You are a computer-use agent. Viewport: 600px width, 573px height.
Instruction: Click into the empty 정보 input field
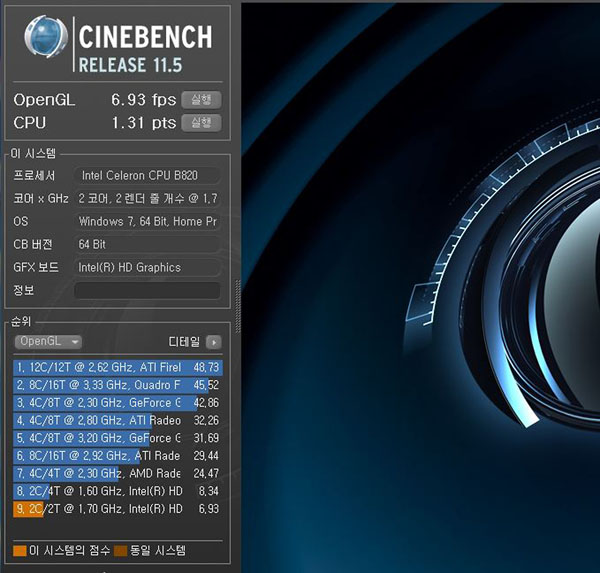tap(147, 291)
